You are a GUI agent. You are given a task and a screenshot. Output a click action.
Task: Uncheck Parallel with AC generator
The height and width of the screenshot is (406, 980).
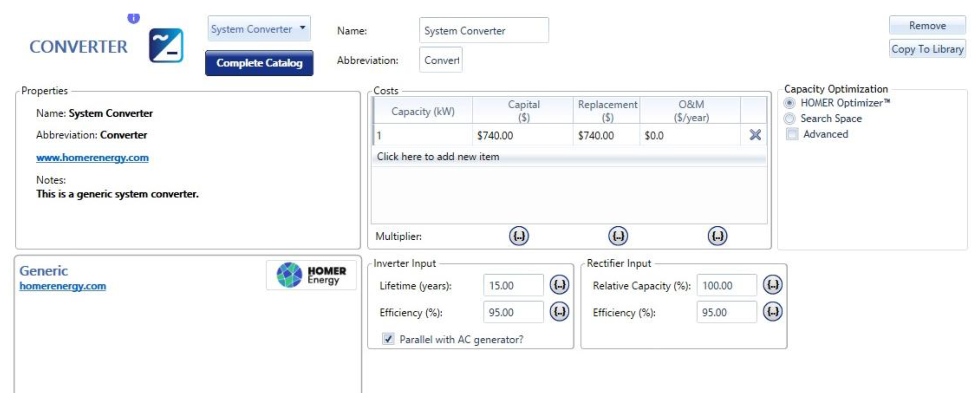coord(388,339)
